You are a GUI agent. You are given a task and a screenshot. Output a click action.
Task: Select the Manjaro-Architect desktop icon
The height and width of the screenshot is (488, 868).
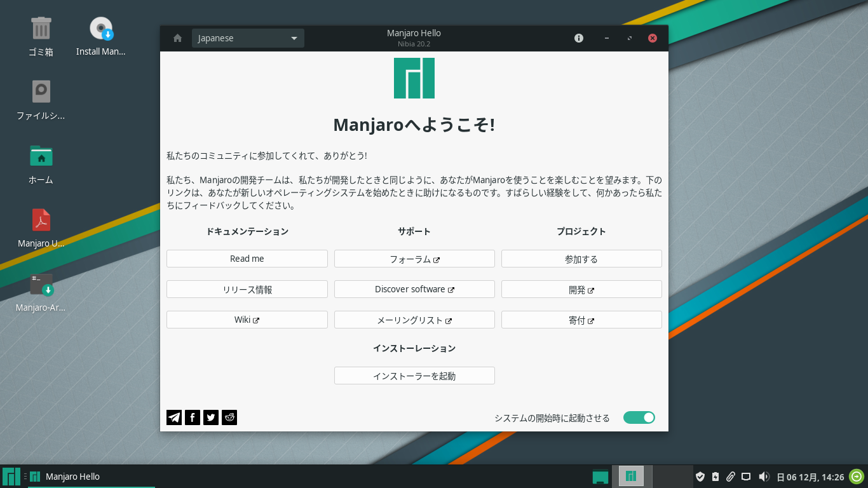[x=41, y=292]
